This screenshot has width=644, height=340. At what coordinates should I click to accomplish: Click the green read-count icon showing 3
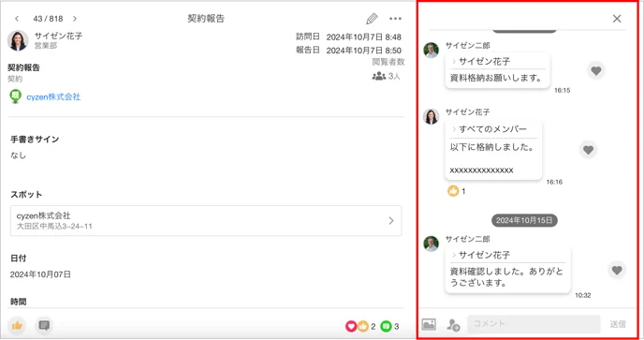(386, 327)
